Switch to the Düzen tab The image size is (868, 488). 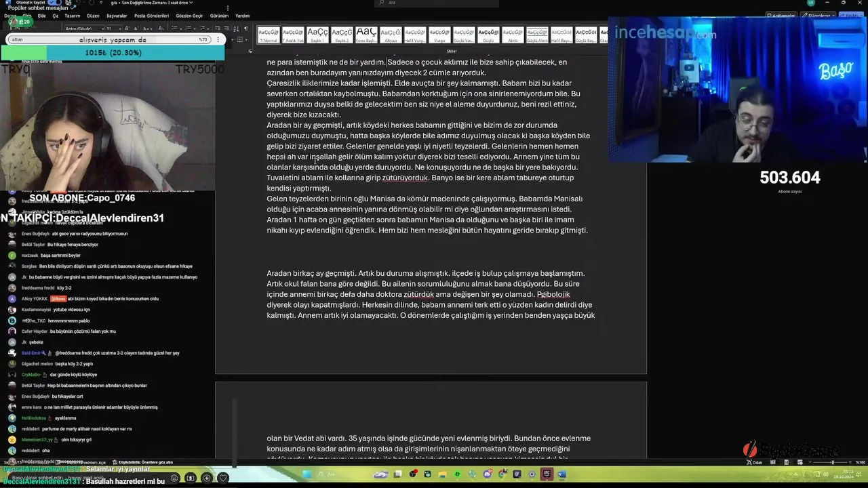(93, 16)
